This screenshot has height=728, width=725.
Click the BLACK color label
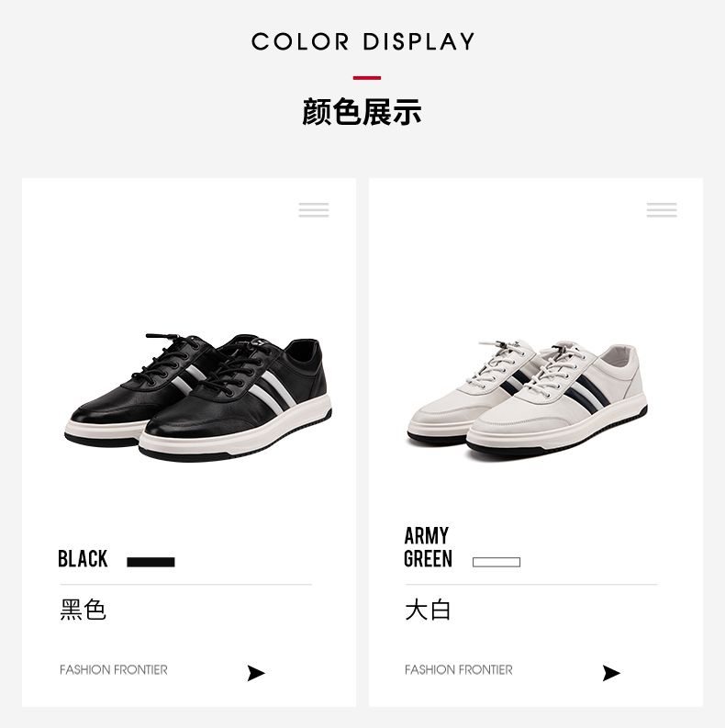tap(83, 558)
